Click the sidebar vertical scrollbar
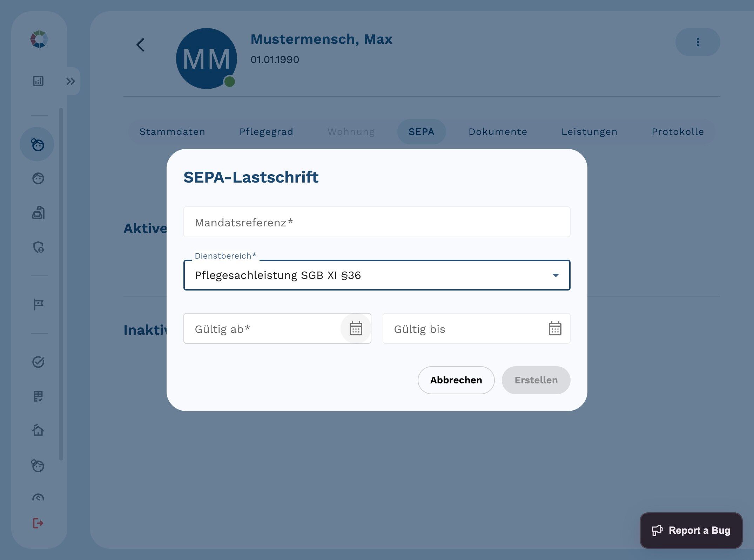 click(61, 284)
